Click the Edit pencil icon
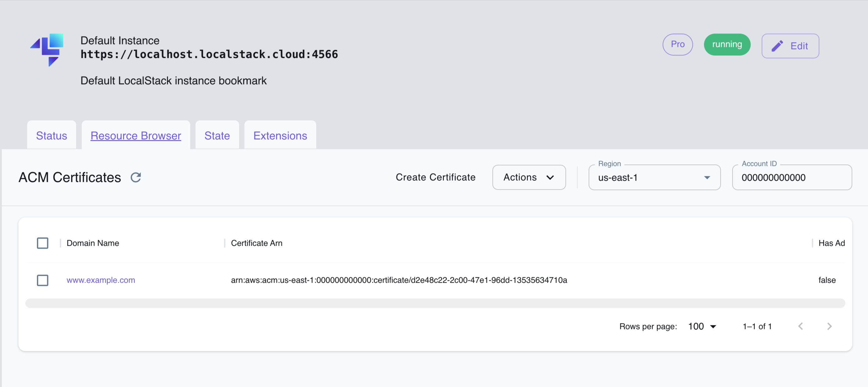This screenshot has height=387, width=868. pyautogui.click(x=778, y=45)
